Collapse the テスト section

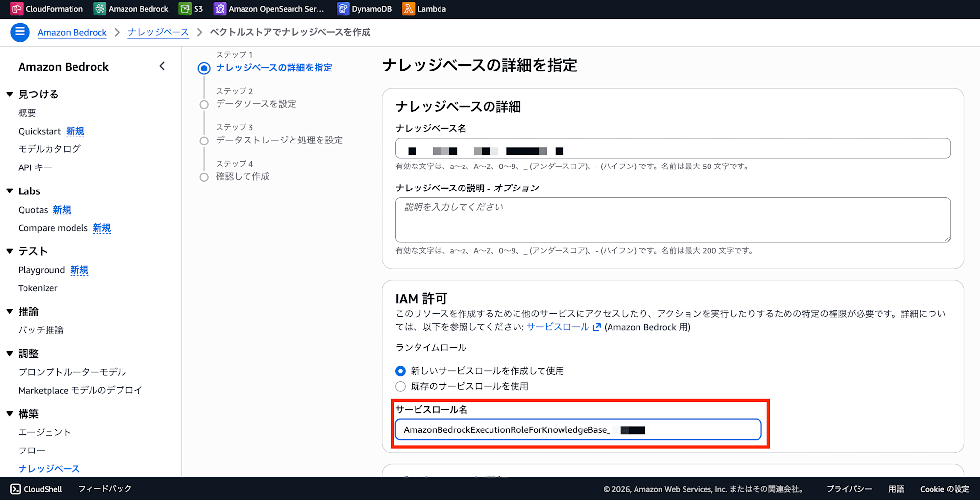click(10, 251)
